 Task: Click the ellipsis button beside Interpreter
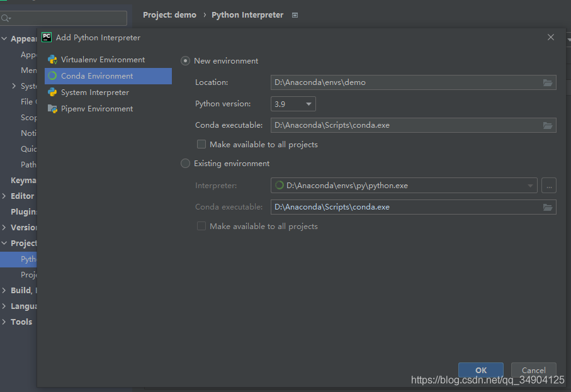[548, 186]
